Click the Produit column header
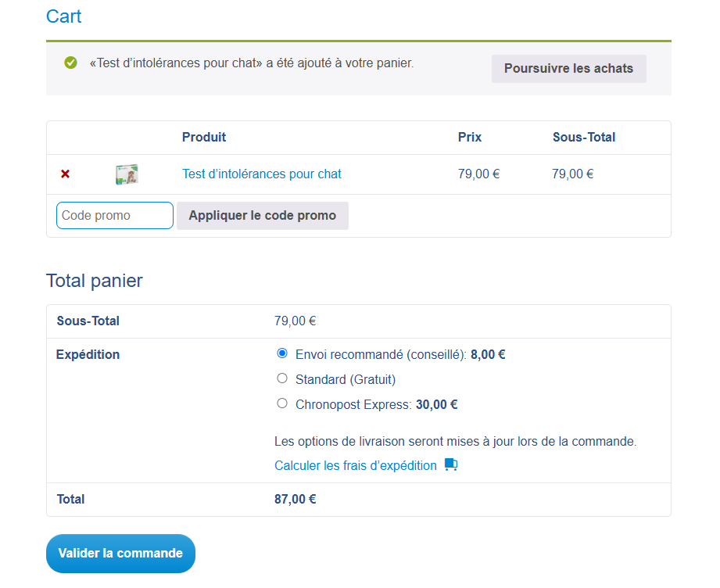Viewport: 720px width, 588px height. coord(204,138)
